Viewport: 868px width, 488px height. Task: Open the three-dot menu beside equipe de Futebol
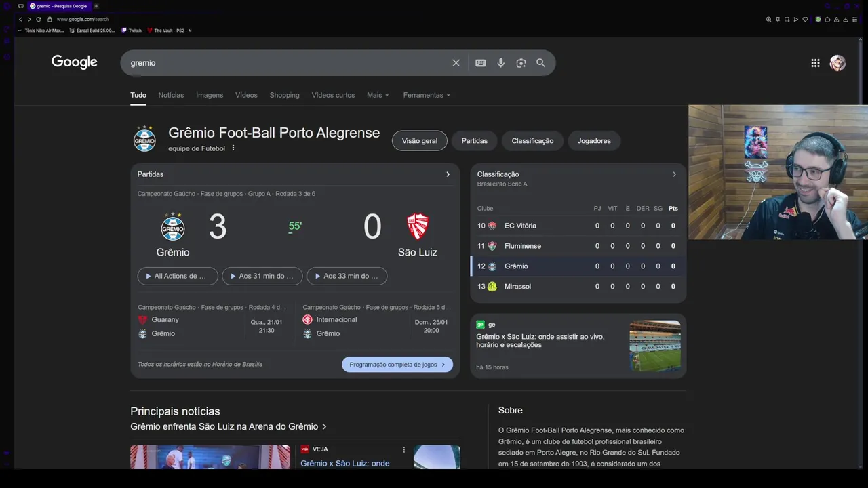(x=233, y=148)
